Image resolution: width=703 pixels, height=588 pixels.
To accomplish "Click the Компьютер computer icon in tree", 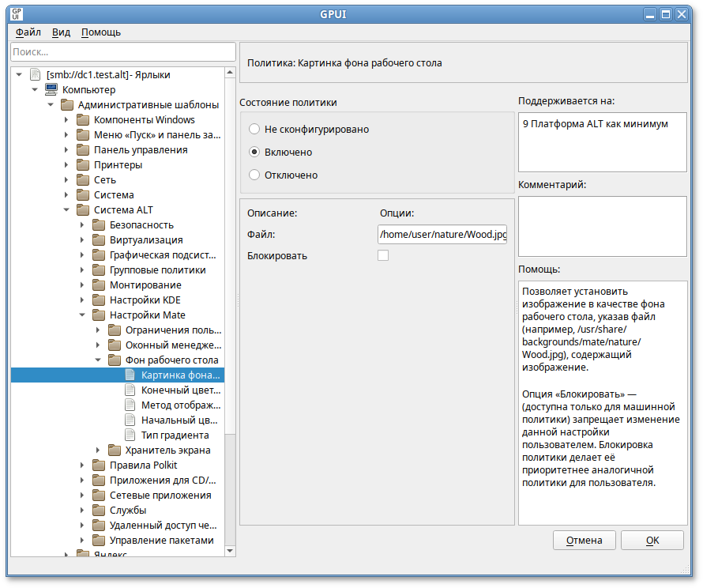I will [51, 90].
